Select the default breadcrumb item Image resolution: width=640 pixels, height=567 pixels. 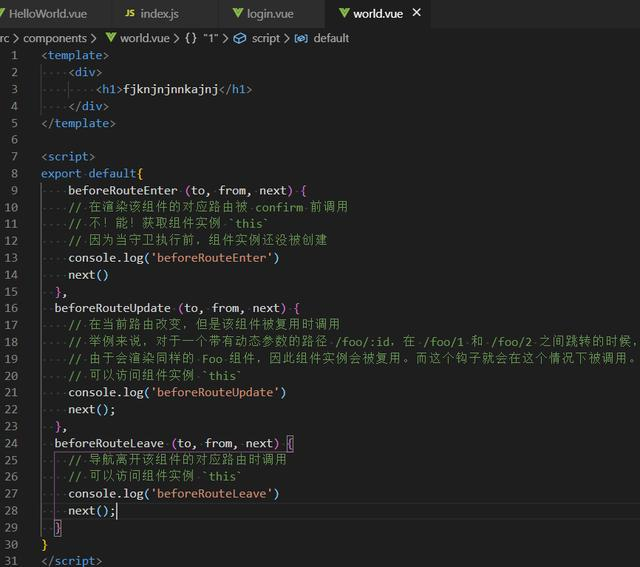coord(331,38)
